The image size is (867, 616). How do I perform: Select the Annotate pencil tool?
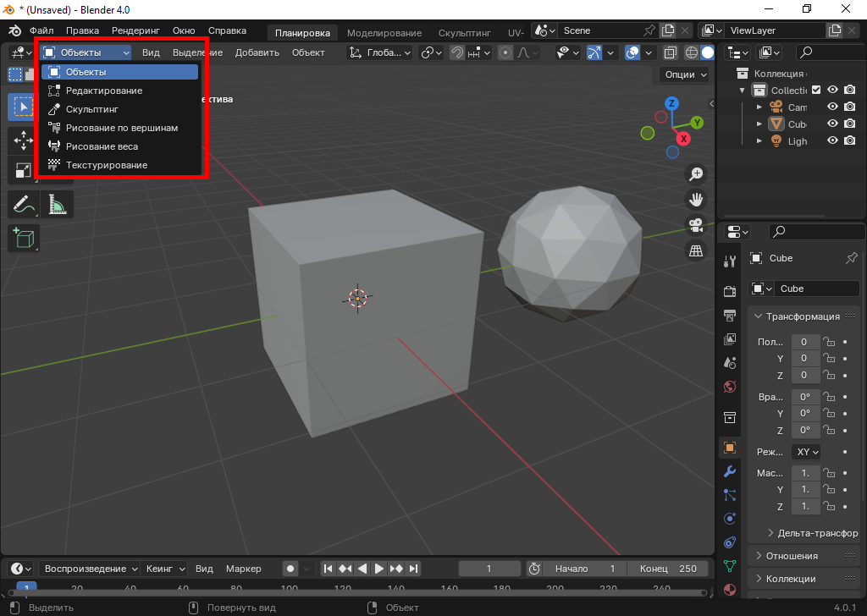(x=24, y=204)
